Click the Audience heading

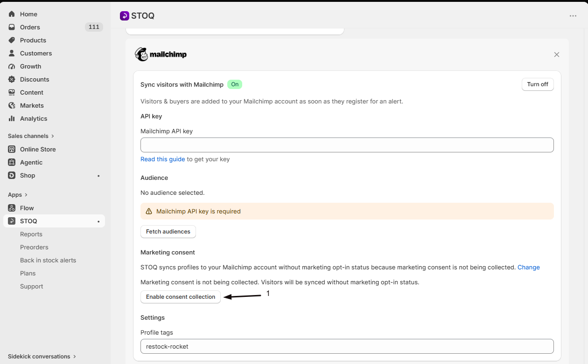point(154,178)
